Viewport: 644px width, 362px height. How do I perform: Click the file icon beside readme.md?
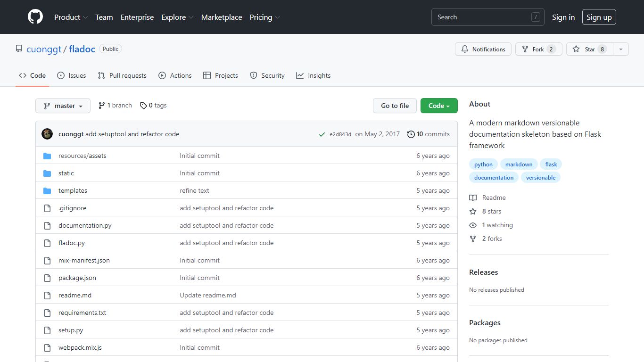click(x=47, y=295)
